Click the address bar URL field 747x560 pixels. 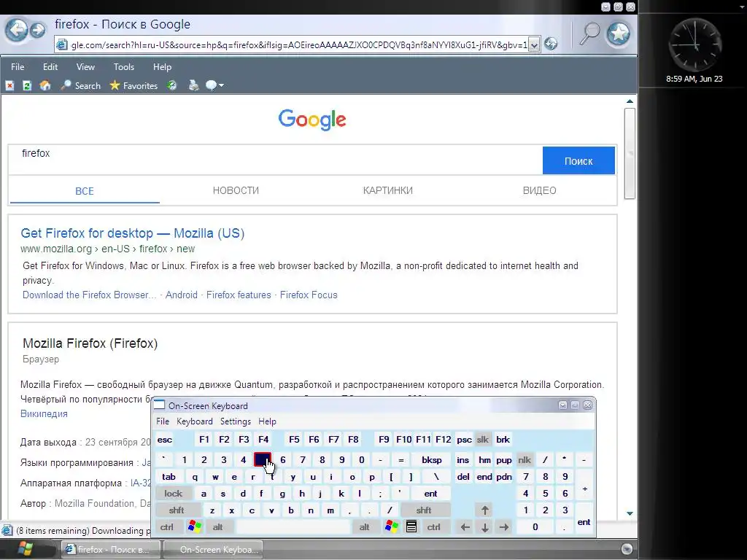click(298, 44)
